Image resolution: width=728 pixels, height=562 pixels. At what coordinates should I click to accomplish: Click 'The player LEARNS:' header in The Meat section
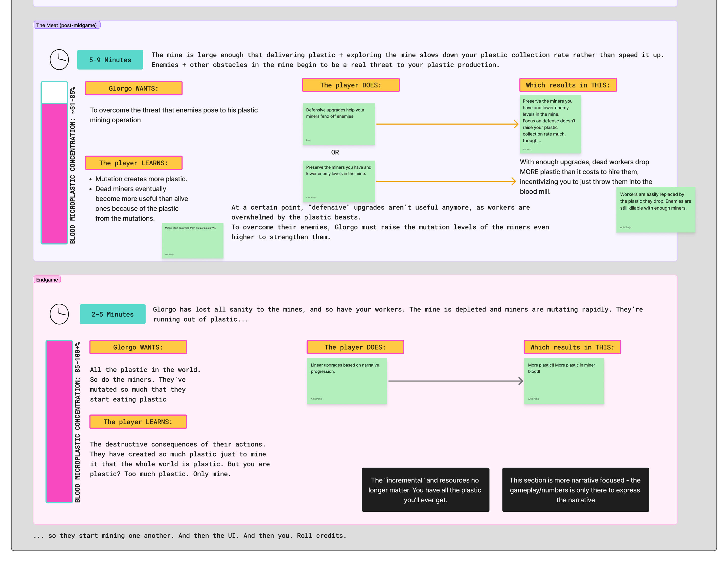click(134, 163)
